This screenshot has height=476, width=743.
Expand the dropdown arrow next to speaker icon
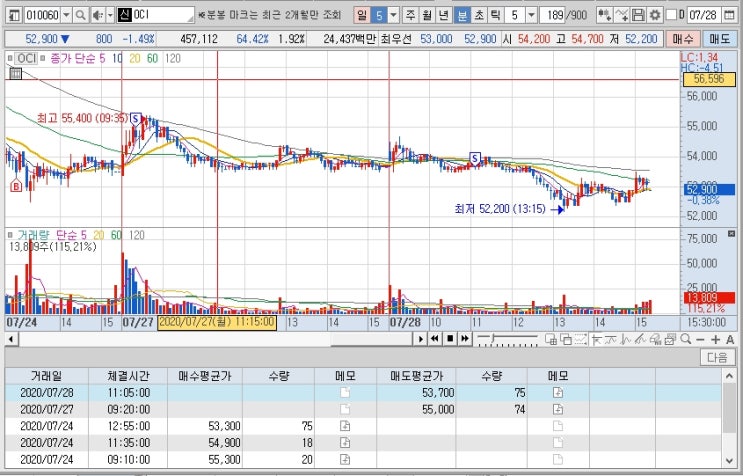tap(110, 15)
